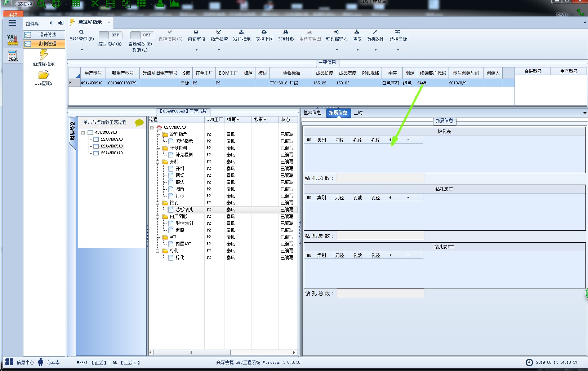Click + in the 钻孔表 header row
The width and height of the screenshot is (588, 371).
(396, 140)
